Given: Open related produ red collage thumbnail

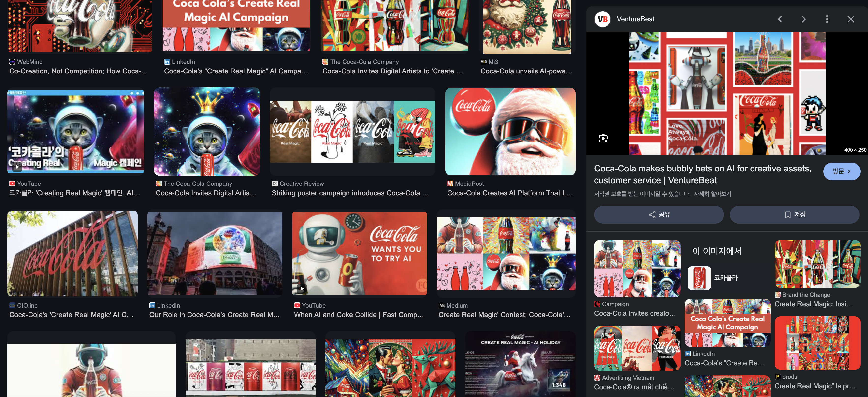Looking at the screenshot, I should point(817,343).
